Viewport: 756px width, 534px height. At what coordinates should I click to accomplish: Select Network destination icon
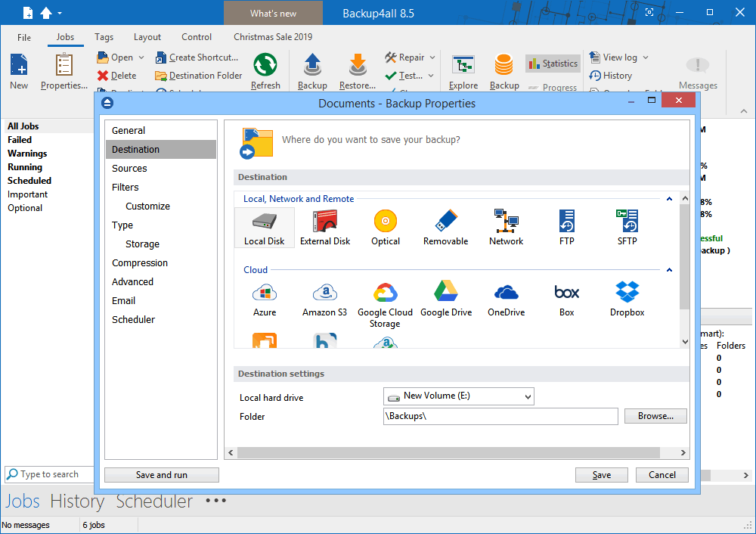pos(506,228)
